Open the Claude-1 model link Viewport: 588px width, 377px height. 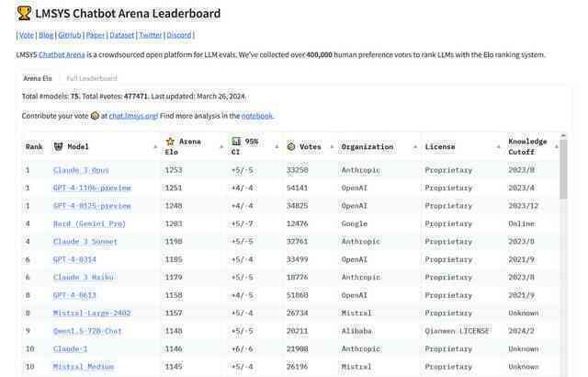[71, 348]
